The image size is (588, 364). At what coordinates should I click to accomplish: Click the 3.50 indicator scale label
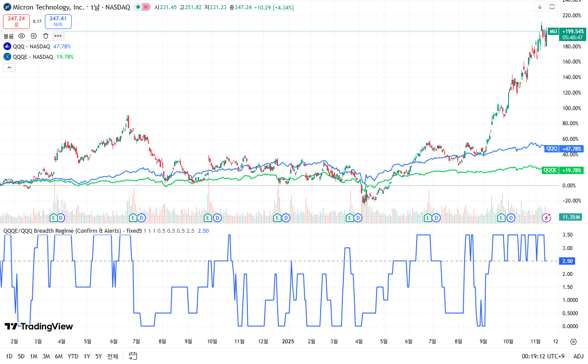coord(567,235)
